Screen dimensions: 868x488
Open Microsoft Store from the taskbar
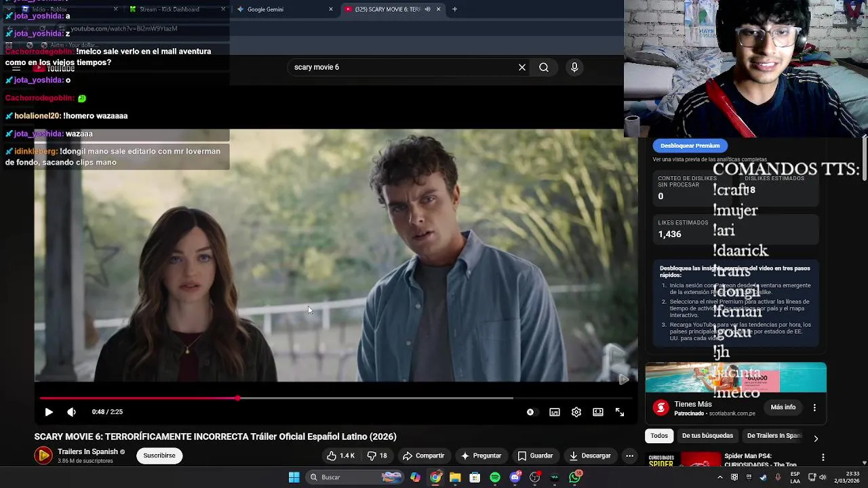click(x=475, y=477)
